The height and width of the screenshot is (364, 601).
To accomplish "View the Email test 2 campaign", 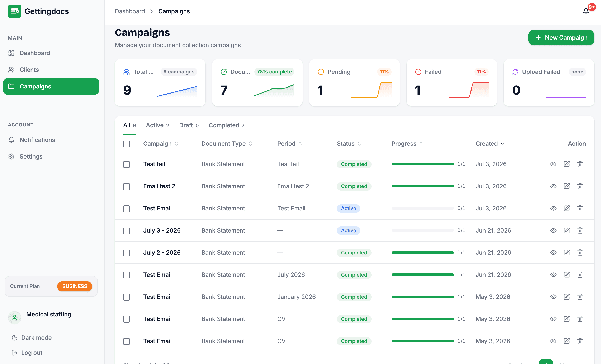I will 553,186.
